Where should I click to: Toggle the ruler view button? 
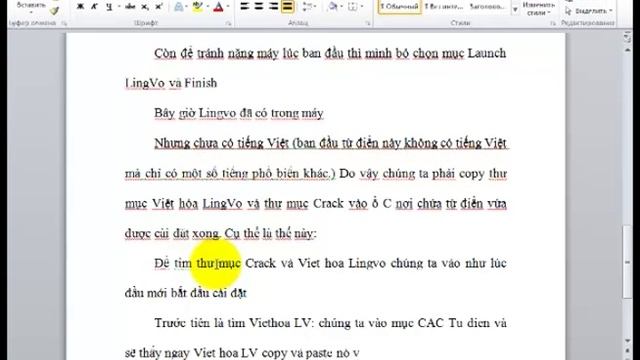click(x=628, y=38)
